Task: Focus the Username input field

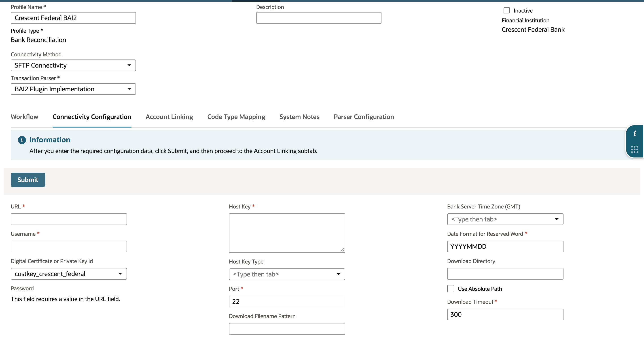Action: pos(69,246)
